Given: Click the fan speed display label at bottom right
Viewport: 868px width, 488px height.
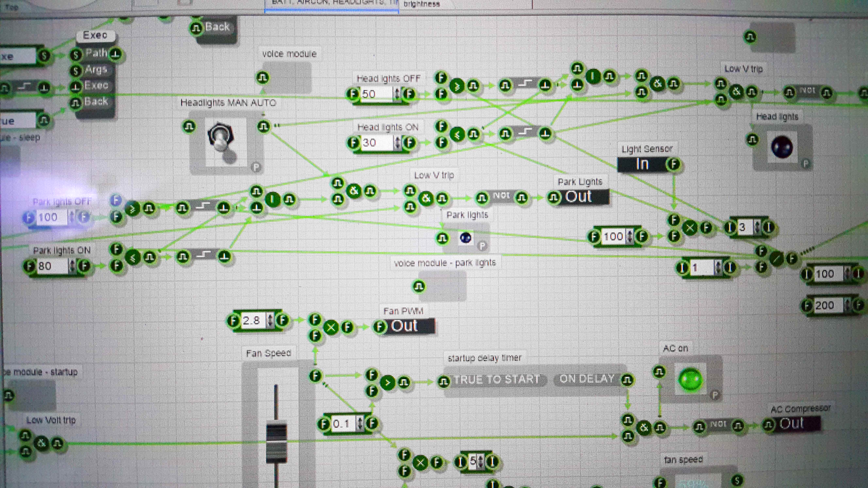Looking at the screenshot, I should pyautogui.click(x=683, y=460).
